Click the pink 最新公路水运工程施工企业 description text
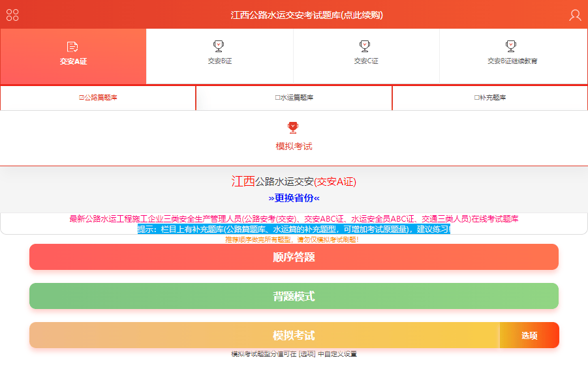This screenshot has height=369, width=588. (x=294, y=219)
